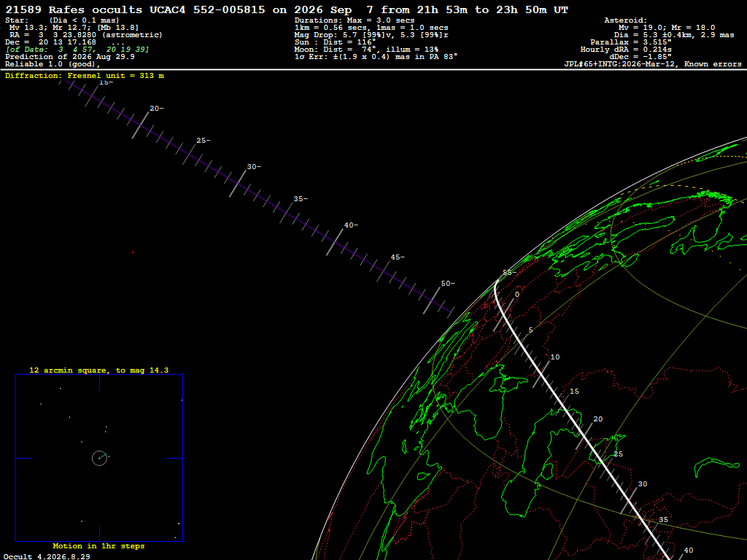Select the 40- minute marker on the purple track
Viewport: 747px width, 560px height.
click(351, 225)
